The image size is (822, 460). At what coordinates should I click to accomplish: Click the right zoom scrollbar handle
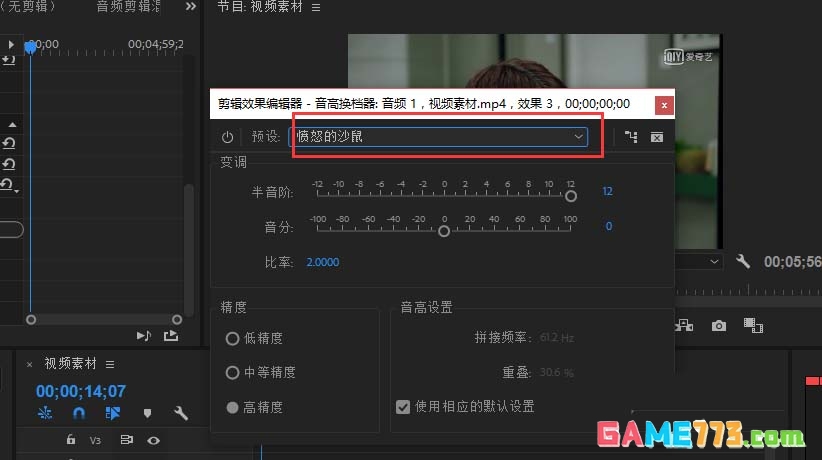pyautogui.click(x=177, y=319)
